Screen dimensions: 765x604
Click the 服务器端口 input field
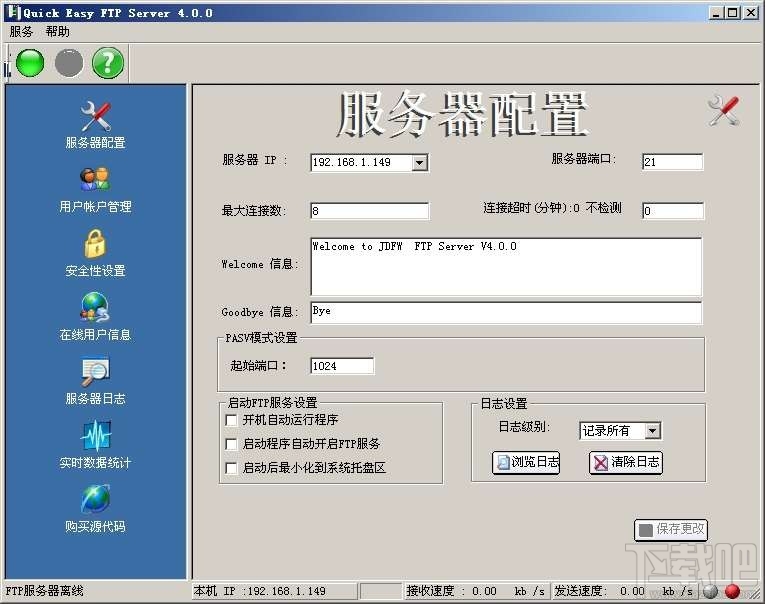pyautogui.click(x=673, y=162)
